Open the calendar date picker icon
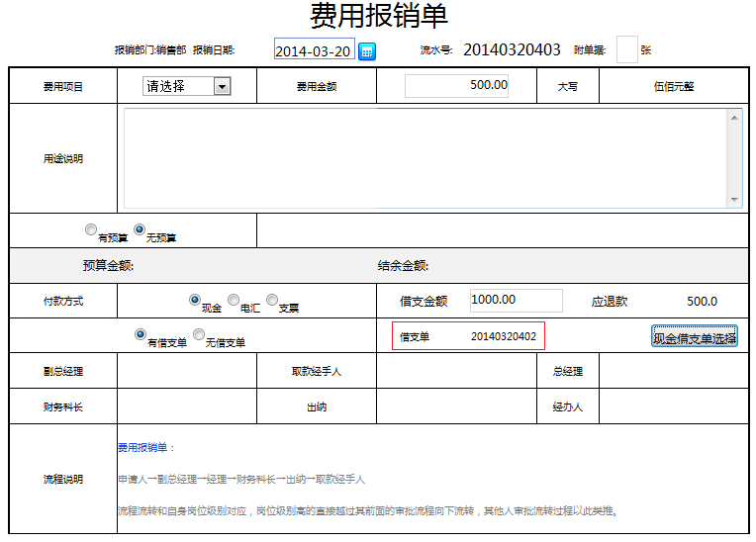This screenshot has height=542, width=756. 366,51
